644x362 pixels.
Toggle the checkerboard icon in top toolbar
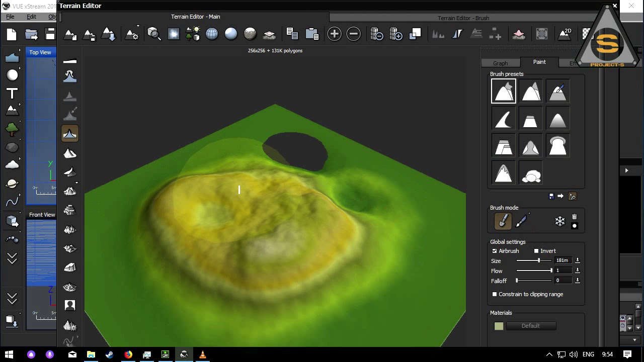click(x=587, y=34)
